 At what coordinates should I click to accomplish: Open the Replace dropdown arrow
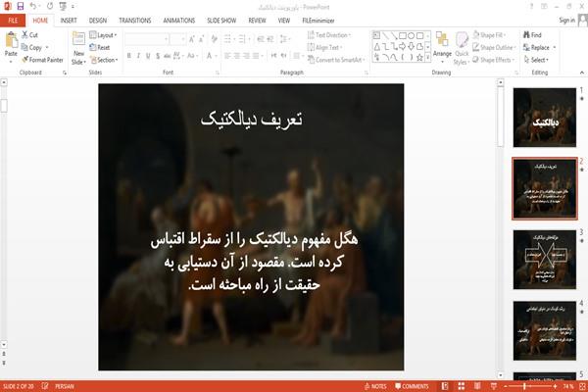[555, 48]
